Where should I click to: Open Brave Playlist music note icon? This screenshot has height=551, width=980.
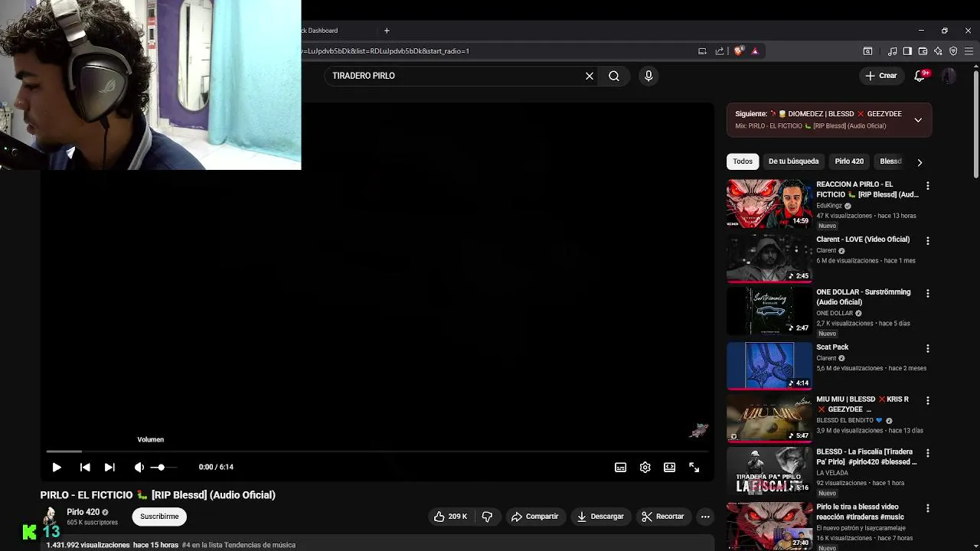pyautogui.click(x=892, y=51)
